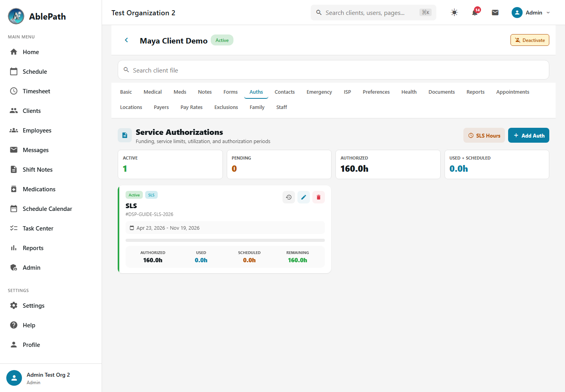Open Task Center in the sidebar

[51, 229]
